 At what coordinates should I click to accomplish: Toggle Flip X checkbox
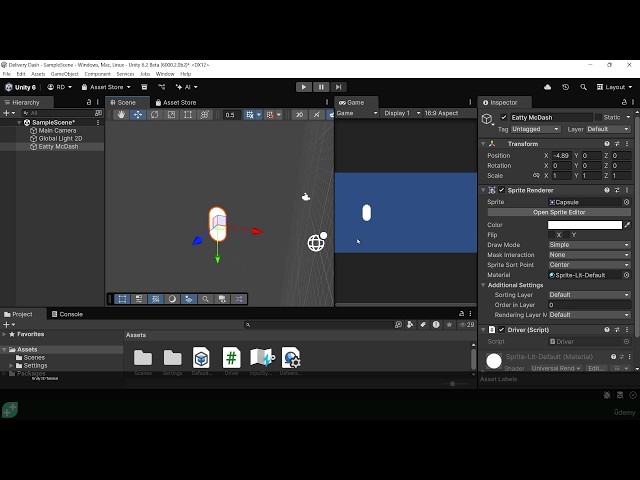coord(551,235)
